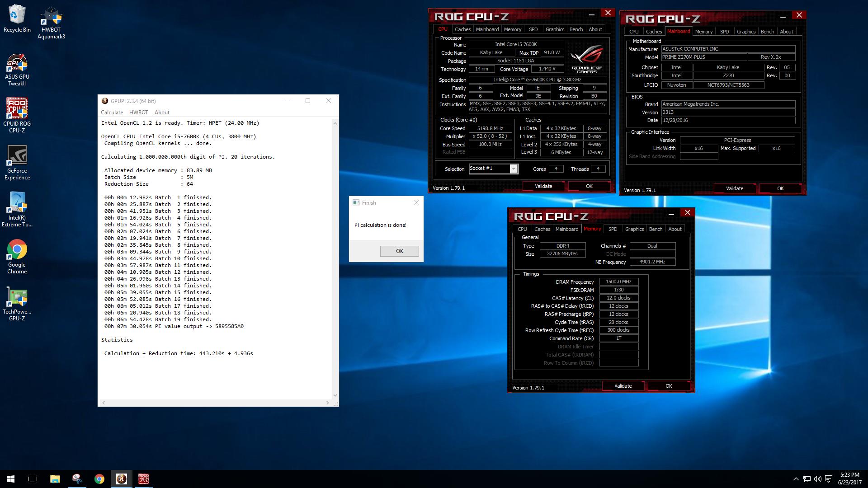Click the 'PI value output' result line

coord(174,326)
